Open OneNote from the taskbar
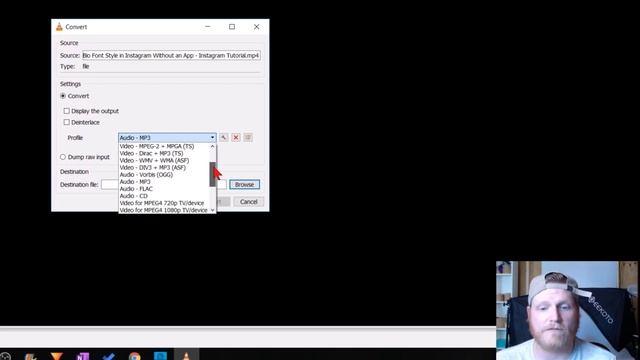Screen dimensions: 640x360 coord(83,356)
